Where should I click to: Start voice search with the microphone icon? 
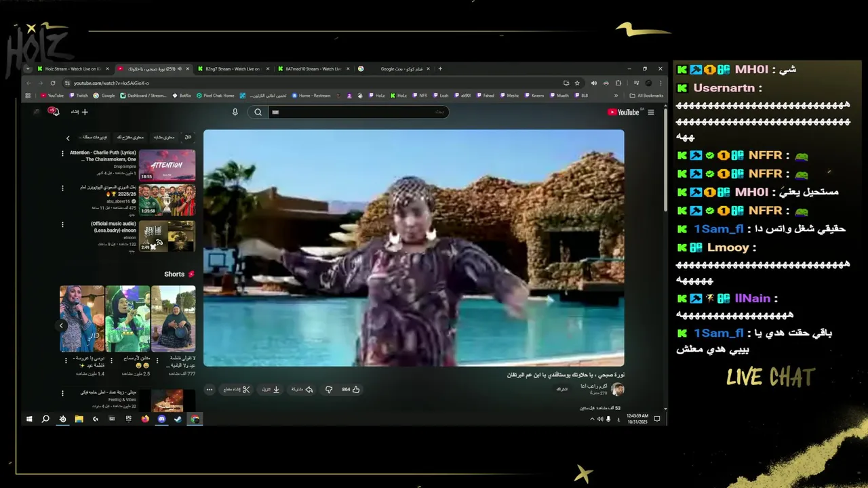coord(235,112)
